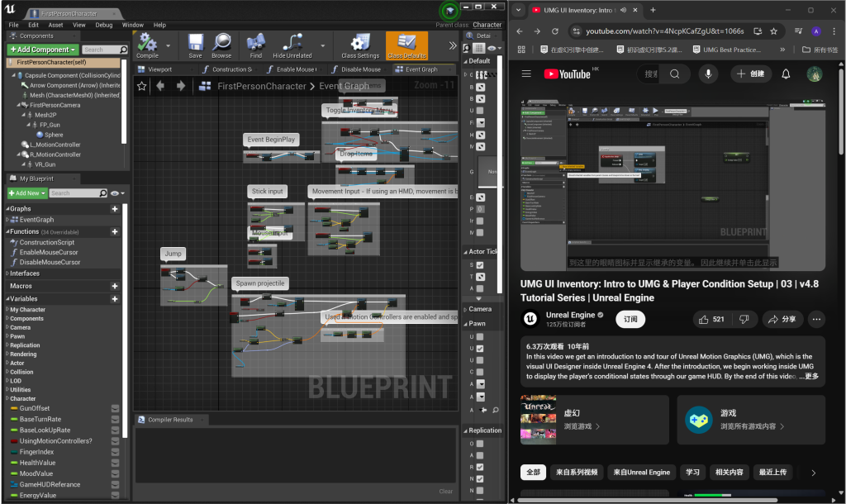Expand the Camera section in Details

click(466, 310)
